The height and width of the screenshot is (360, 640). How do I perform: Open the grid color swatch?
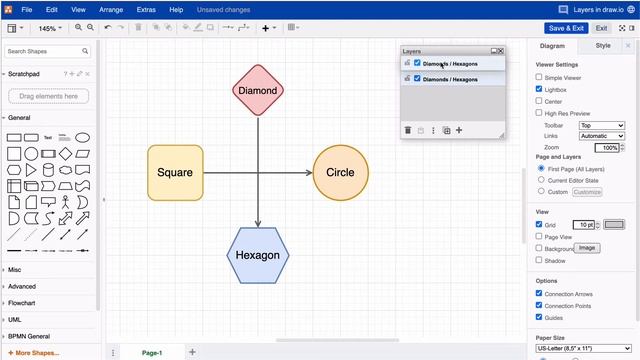614,224
